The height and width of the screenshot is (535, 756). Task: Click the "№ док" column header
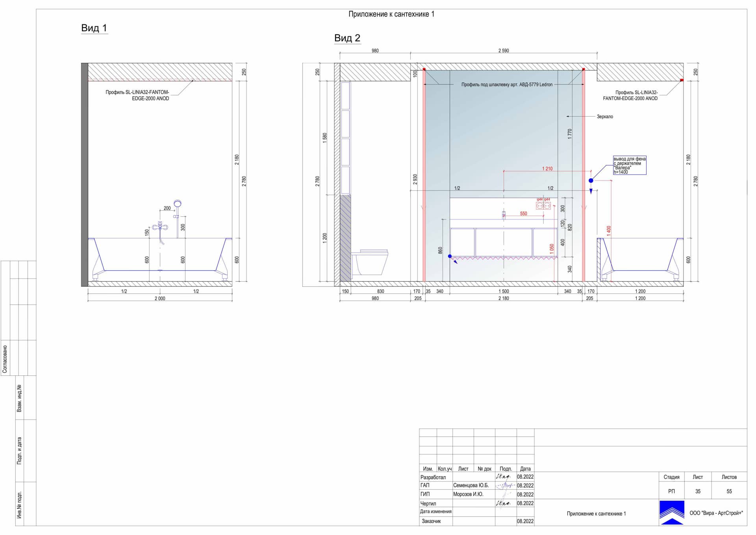tap(484, 469)
